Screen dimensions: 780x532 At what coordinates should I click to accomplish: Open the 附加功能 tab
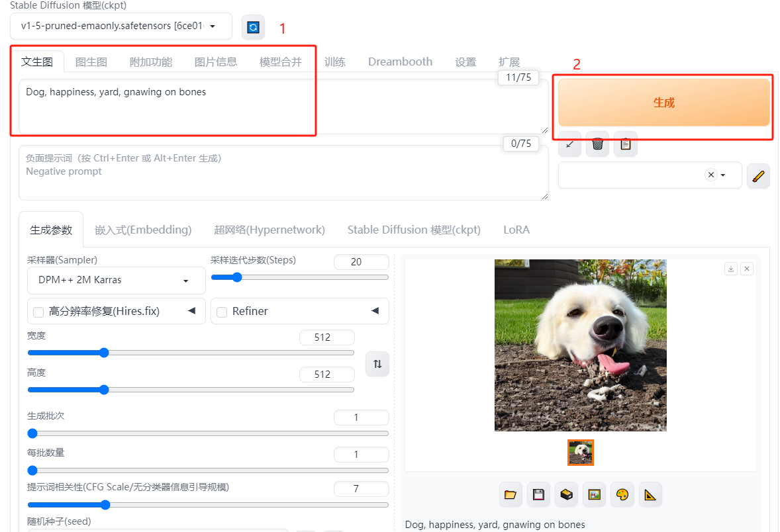[151, 62]
